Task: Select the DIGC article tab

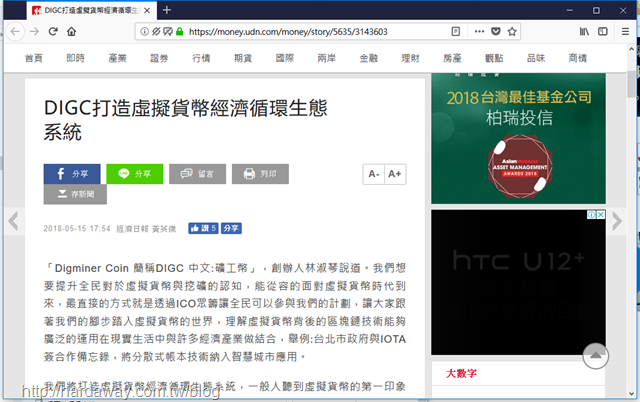Action: [x=92, y=11]
